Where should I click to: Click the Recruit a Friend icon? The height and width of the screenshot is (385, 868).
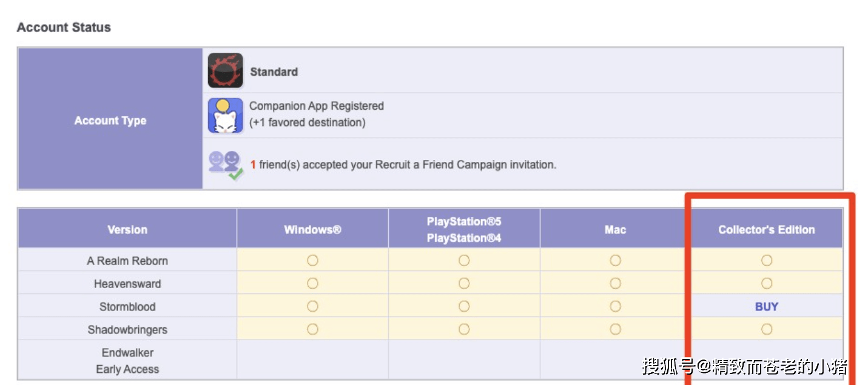click(x=226, y=165)
